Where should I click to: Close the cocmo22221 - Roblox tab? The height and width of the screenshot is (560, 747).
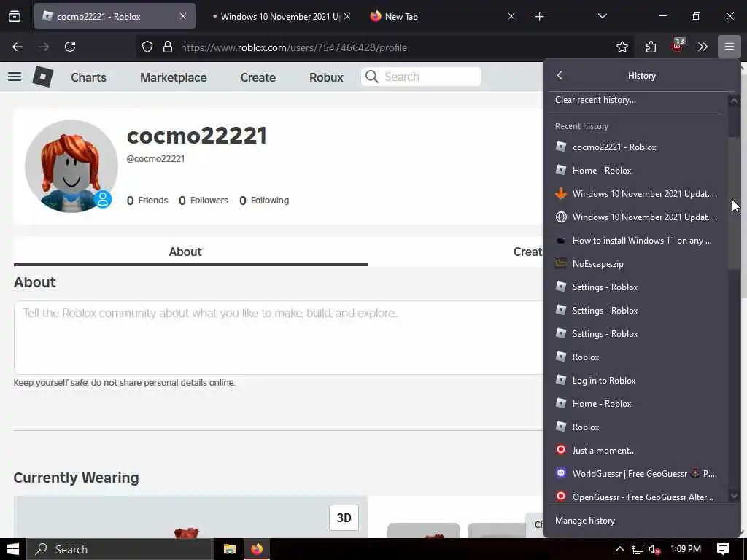[x=183, y=16]
